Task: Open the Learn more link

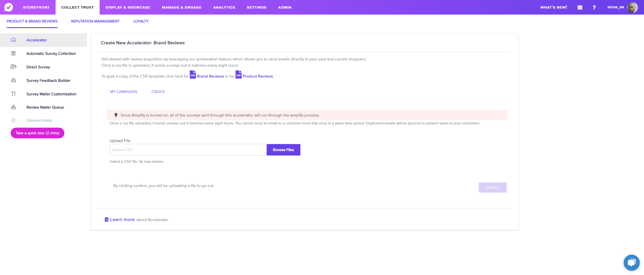Action: click(x=122, y=219)
